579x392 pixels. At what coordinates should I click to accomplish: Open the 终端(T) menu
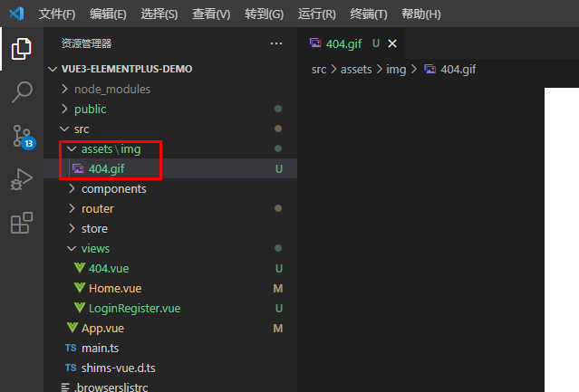click(x=369, y=14)
